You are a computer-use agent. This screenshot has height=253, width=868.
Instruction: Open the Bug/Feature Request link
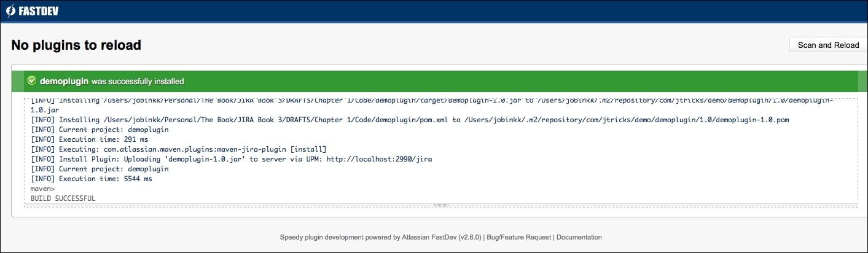click(519, 237)
